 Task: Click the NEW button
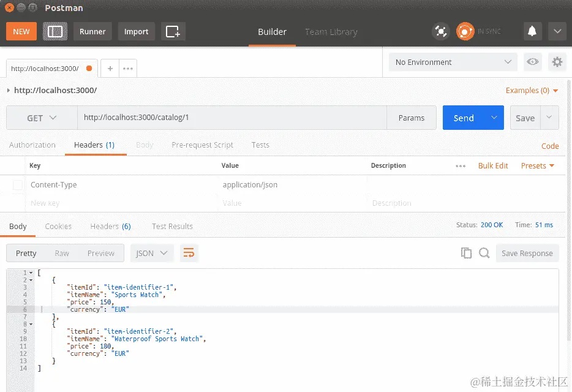(21, 31)
